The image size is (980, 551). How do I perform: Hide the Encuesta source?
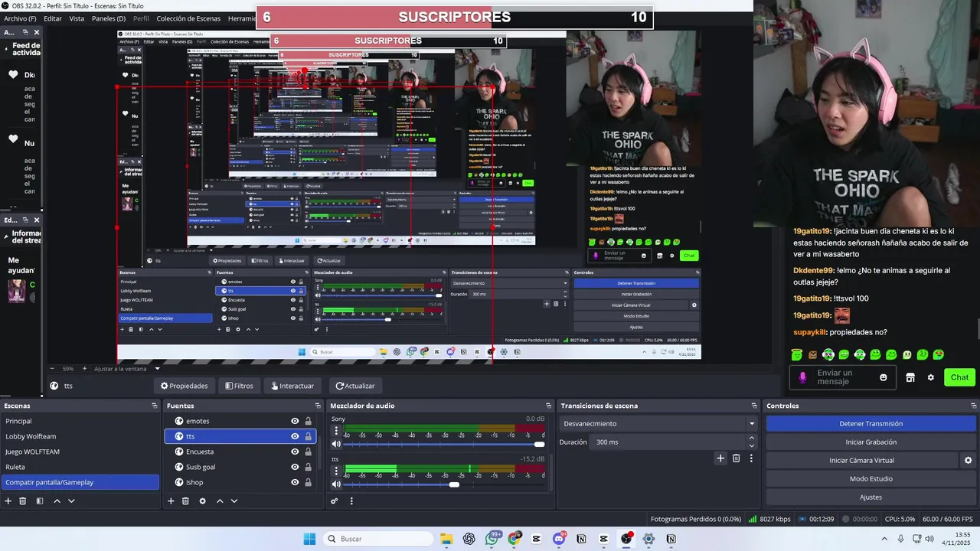click(295, 452)
